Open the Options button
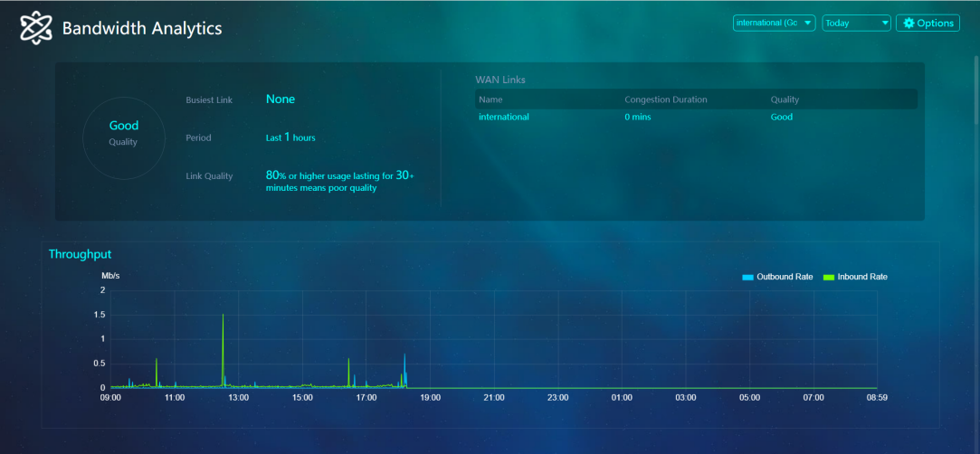 point(928,24)
